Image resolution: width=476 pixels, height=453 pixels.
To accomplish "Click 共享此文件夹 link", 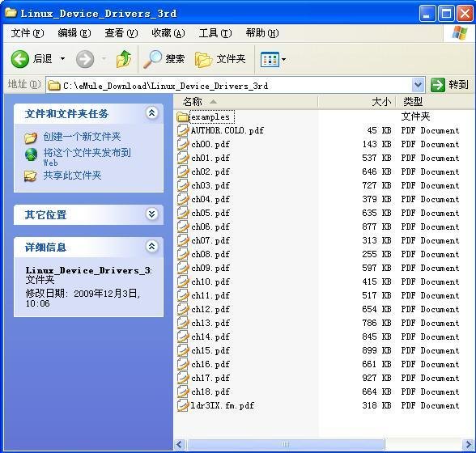I will pyautogui.click(x=72, y=175).
